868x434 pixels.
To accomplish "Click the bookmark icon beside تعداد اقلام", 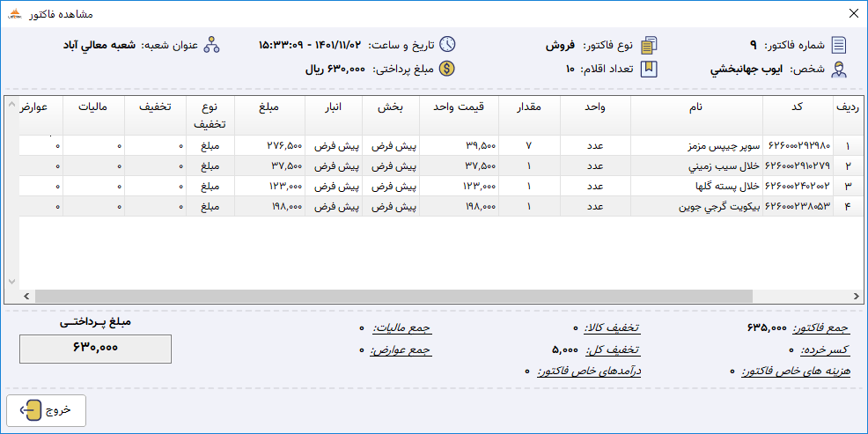I will tap(649, 70).
